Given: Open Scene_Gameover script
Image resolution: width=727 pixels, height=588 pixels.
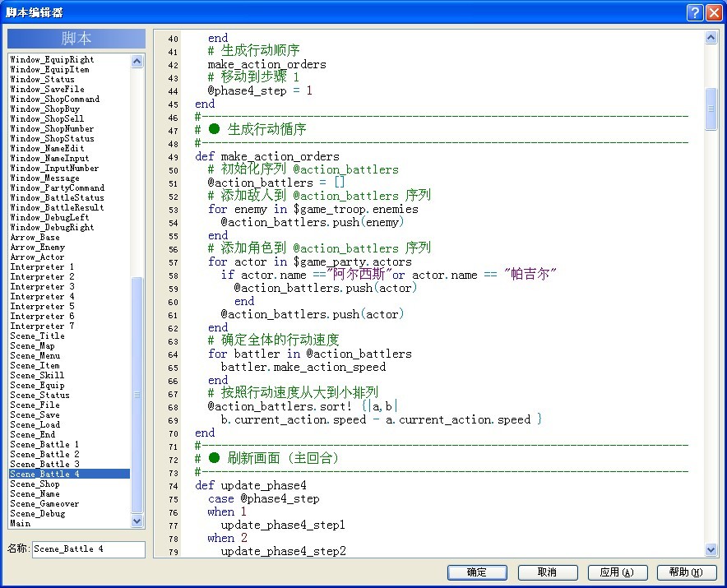Looking at the screenshot, I should pos(44,503).
